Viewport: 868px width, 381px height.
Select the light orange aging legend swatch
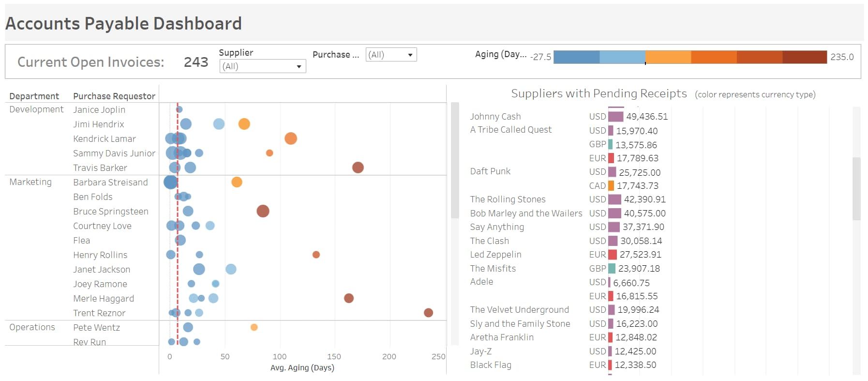tap(668, 57)
